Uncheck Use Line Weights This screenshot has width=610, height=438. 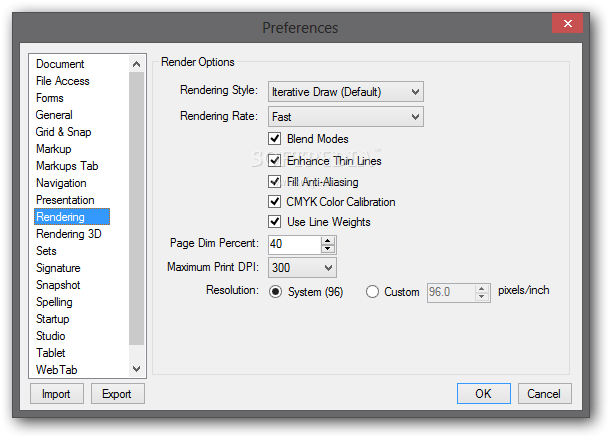point(275,222)
